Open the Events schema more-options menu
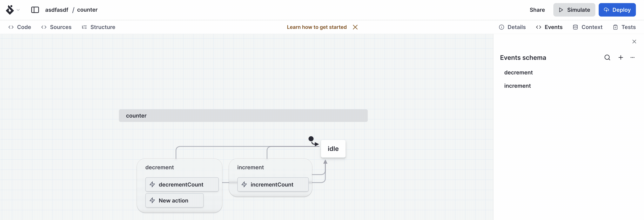 633,57
